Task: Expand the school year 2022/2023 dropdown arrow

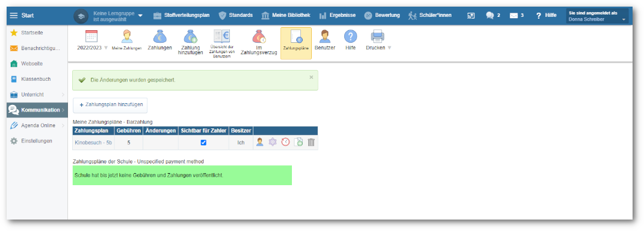Action: click(106, 48)
